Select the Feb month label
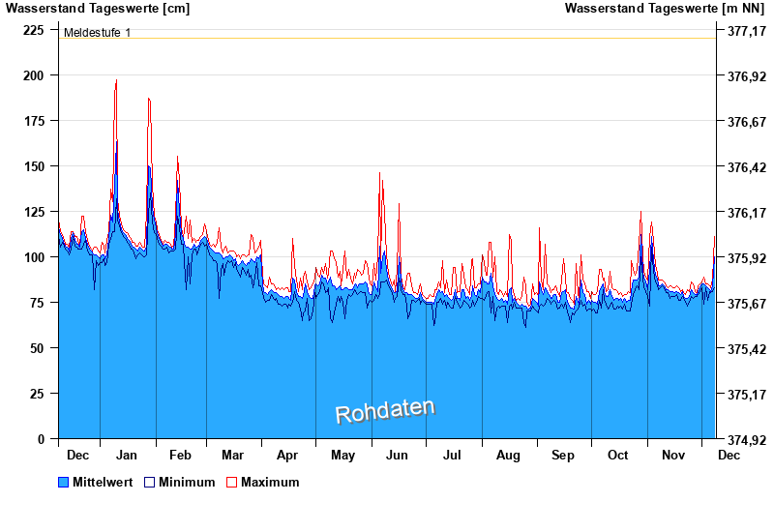The height and width of the screenshot is (532, 774). (180, 455)
